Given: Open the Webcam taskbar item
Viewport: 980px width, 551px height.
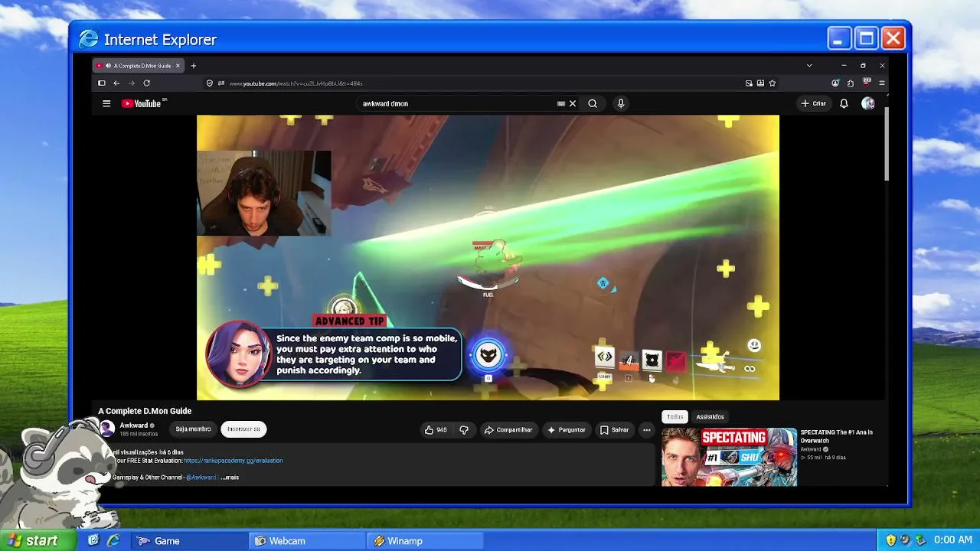Looking at the screenshot, I should tap(308, 541).
